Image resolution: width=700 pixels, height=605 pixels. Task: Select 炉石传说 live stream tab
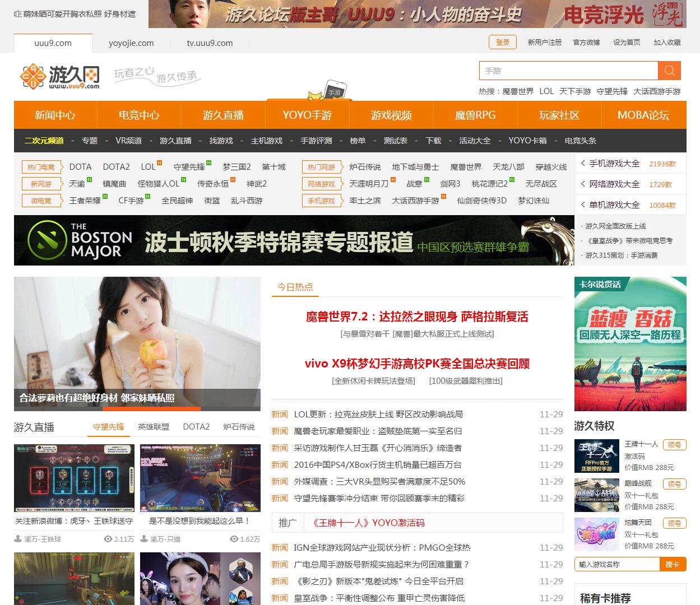click(239, 427)
